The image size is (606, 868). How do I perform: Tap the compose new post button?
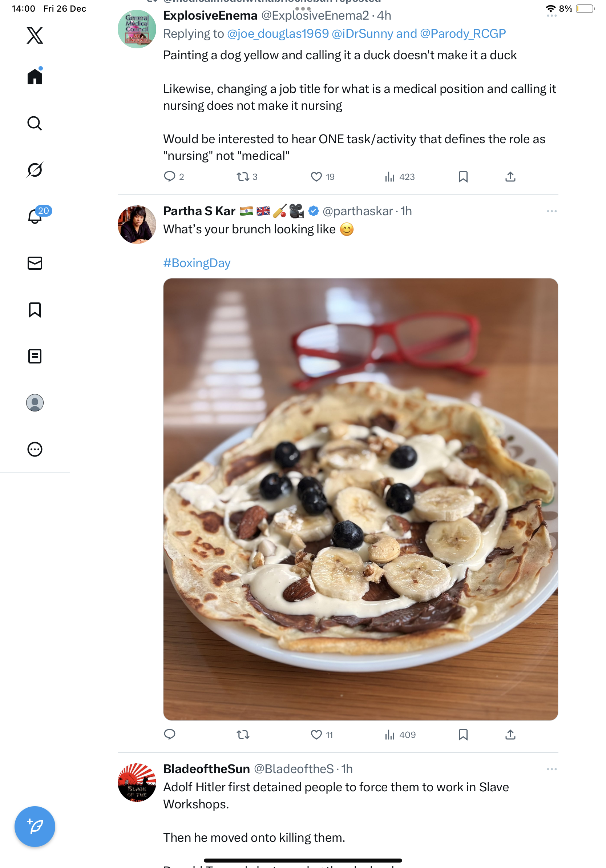pyautogui.click(x=35, y=826)
